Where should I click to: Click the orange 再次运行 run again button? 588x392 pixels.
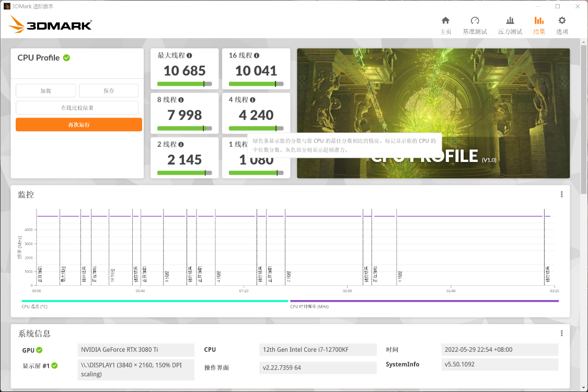click(x=79, y=124)
